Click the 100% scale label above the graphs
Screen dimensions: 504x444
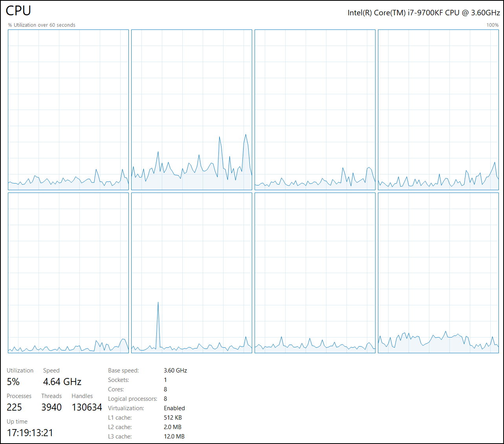coord(492,25)
